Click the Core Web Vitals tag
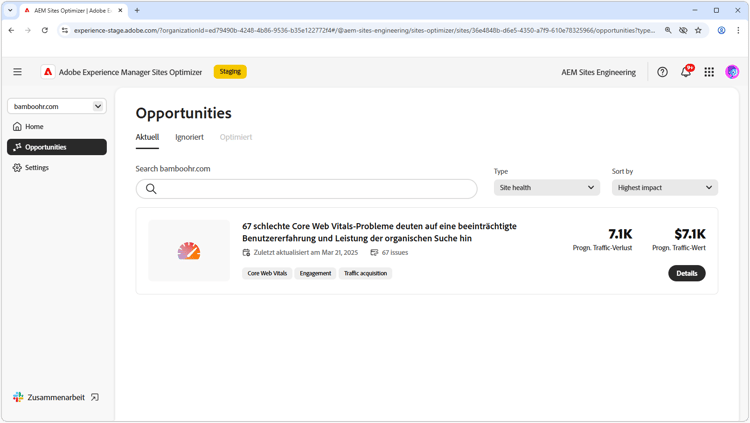The height and width of the screenshot is (423, 750). [267, 273]
